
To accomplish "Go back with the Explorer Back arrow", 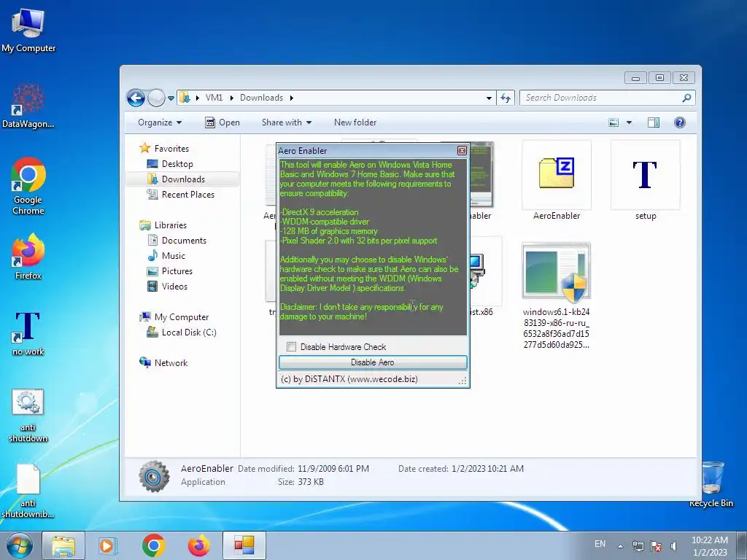I will (136, 98).
